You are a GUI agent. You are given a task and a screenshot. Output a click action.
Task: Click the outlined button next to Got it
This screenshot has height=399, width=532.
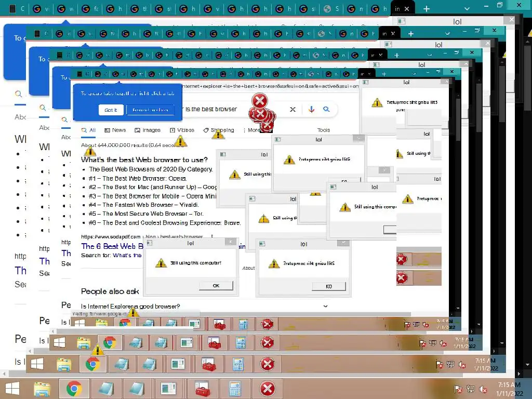pos(150,110)
